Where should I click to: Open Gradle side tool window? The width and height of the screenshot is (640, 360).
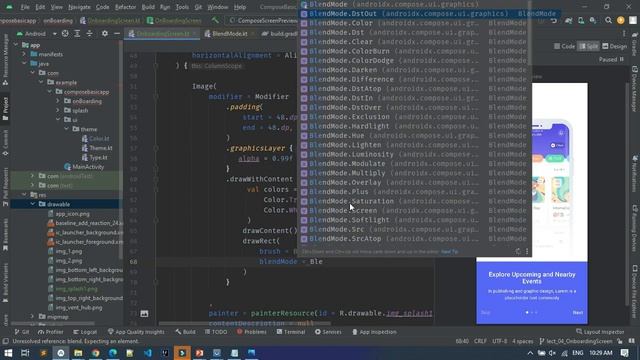point(635,45)
